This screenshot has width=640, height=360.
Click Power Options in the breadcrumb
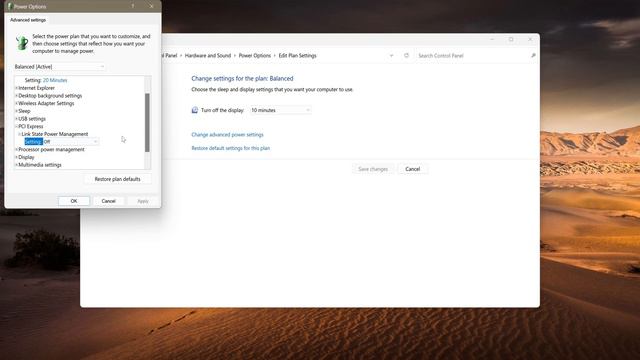click(x=255, y=56)
